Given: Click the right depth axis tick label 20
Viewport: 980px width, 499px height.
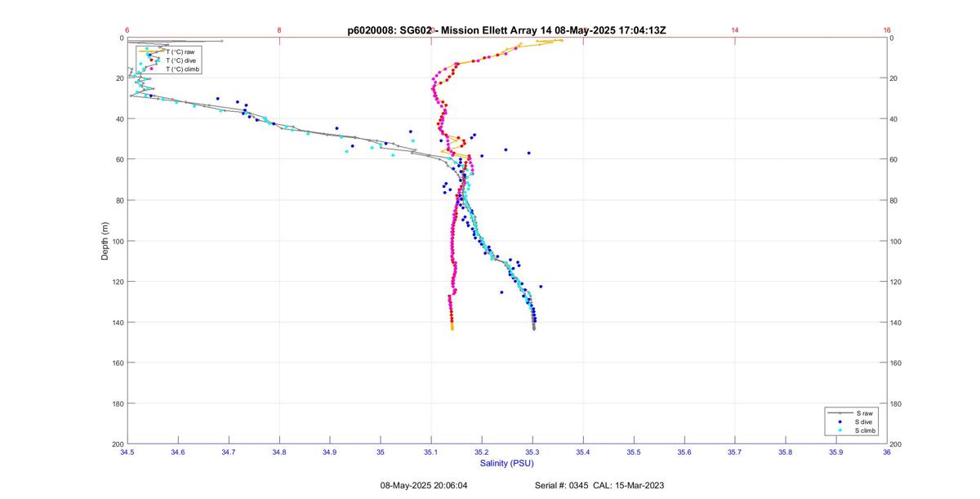Looking at the screenshot, I should [894, 78].
